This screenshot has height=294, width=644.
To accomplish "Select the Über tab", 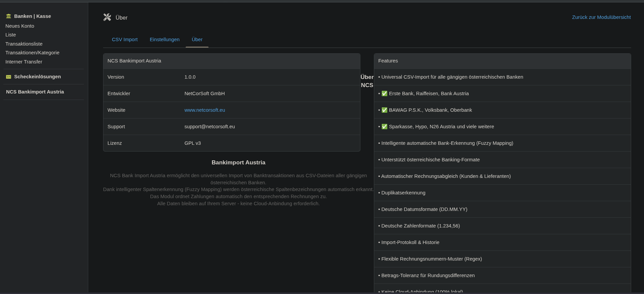I will (x=197, y=39).
